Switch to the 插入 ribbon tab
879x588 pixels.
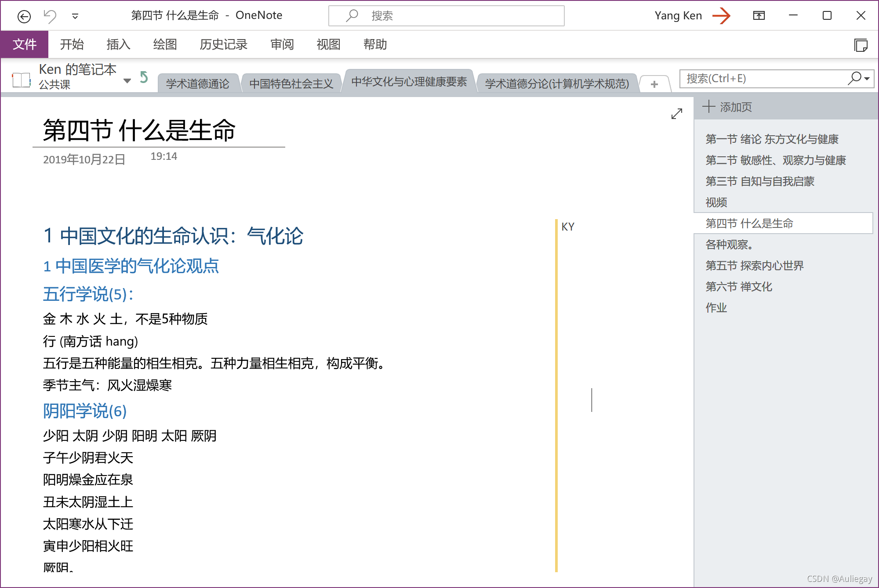[x=118, y=44]
